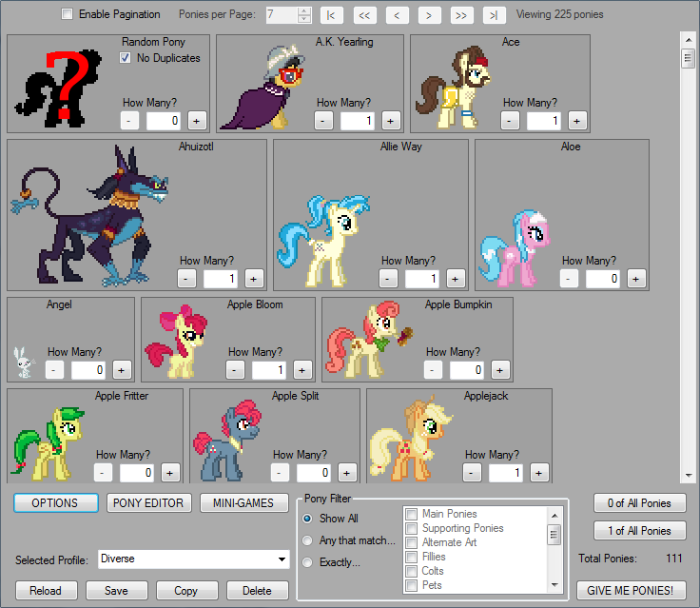700x608 pixels.
Task: Click the A.K. Yearling pony sprite
Action: [x=262, y=87]
